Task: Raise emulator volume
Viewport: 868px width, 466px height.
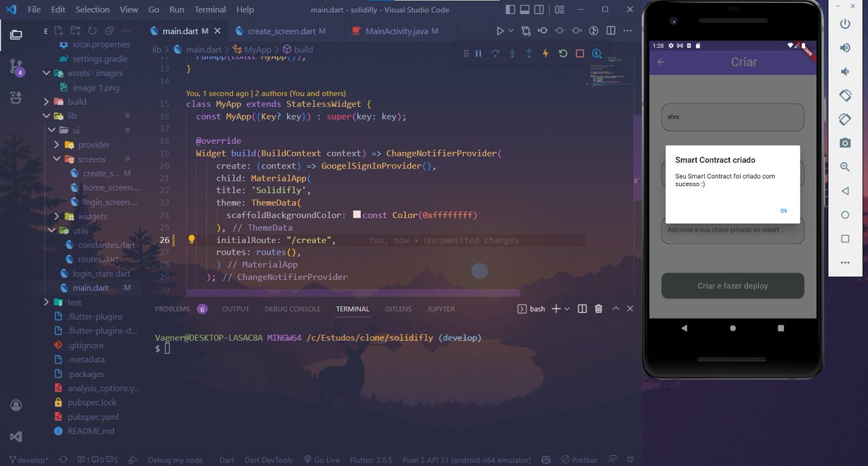Action: point(845,48)
